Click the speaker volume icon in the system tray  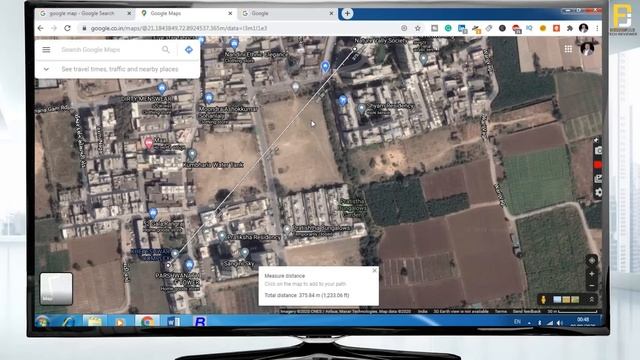[x=560, y=322]
